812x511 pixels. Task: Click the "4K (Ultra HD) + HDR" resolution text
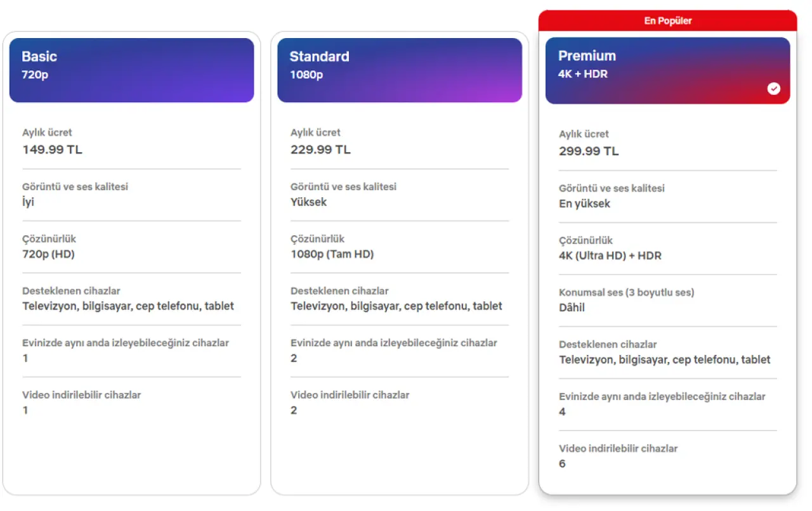coord(610,256)
